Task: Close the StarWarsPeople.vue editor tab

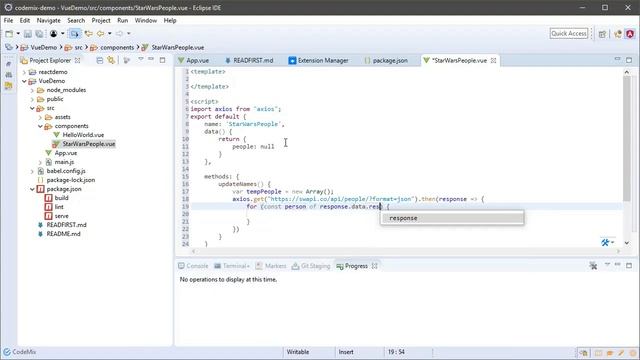Action: (493, 60)
